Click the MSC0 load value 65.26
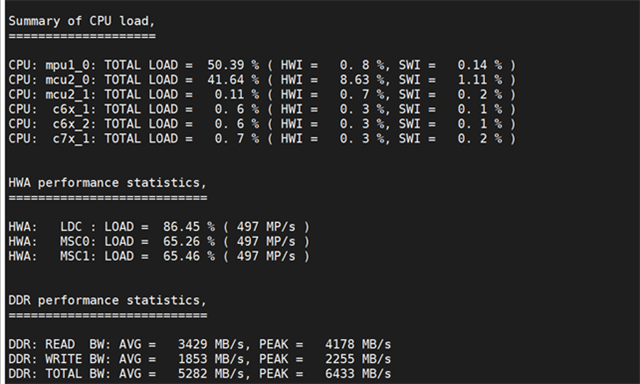The width and height of the screenshot is (640, 384). pyautogui.click(x=182, y=242)
